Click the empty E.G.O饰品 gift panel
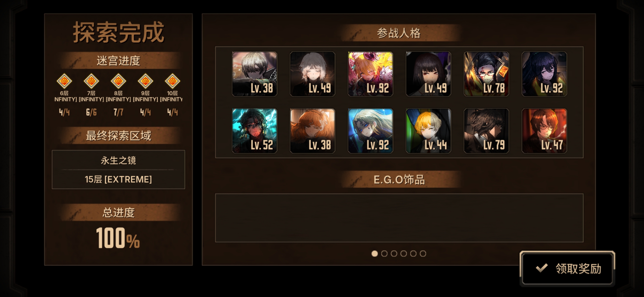The image size is (644, 297). coord(399,218)
